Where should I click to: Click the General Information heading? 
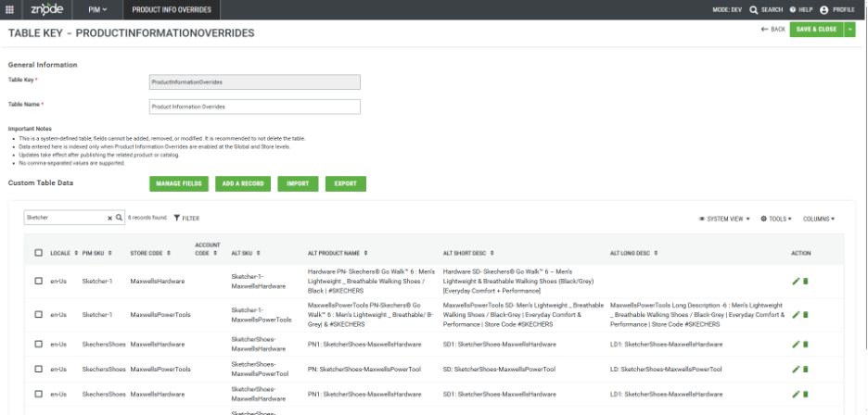click(43, 65)
